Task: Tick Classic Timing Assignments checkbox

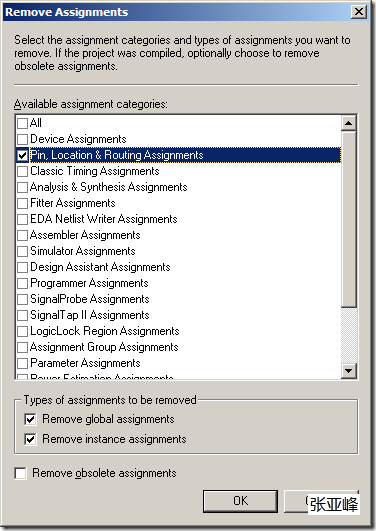Action: [22, 171]
